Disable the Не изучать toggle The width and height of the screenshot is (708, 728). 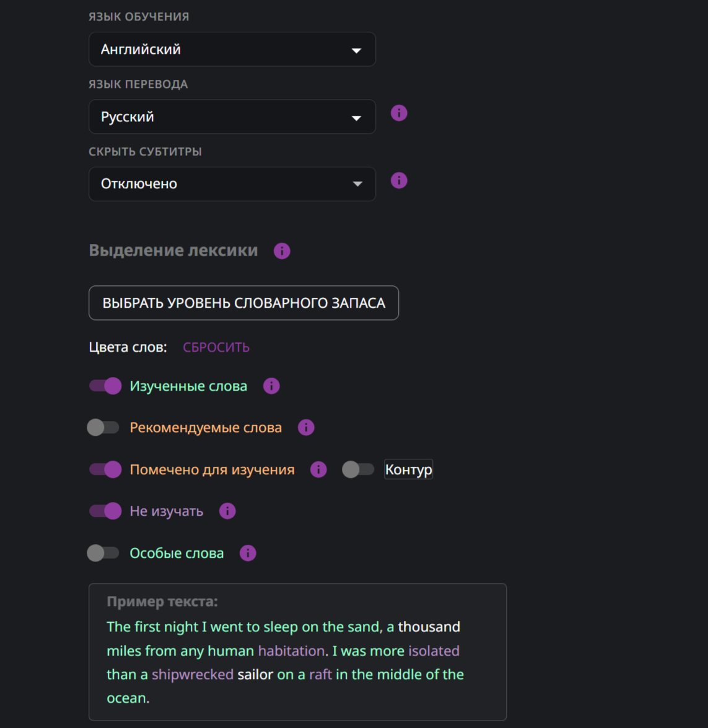pos(105,511)
